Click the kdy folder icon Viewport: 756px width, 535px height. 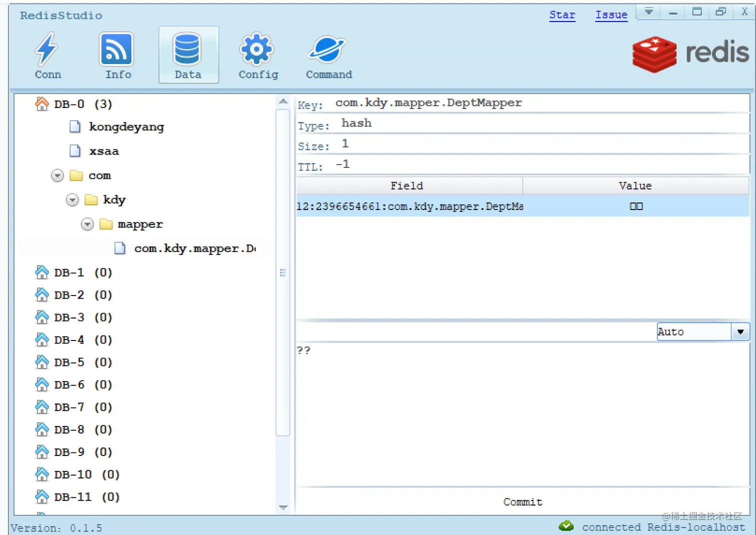click(91, 200)
